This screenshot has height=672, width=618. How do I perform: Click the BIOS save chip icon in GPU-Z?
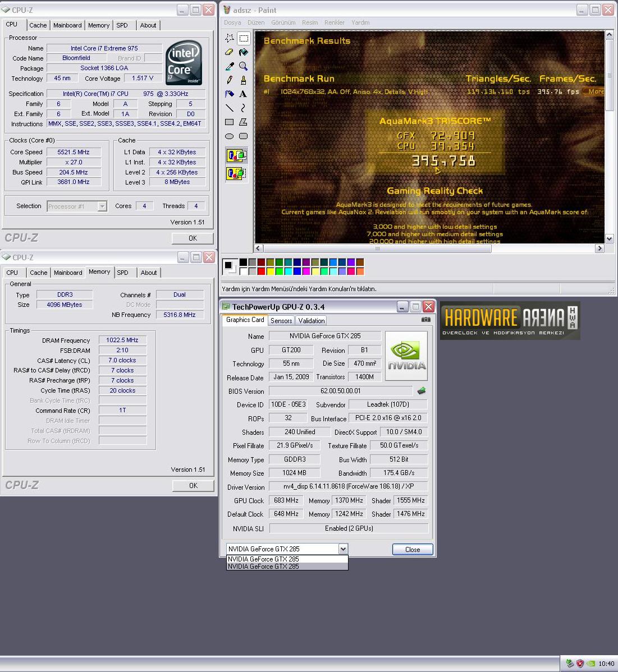click(x=422, y=390)
